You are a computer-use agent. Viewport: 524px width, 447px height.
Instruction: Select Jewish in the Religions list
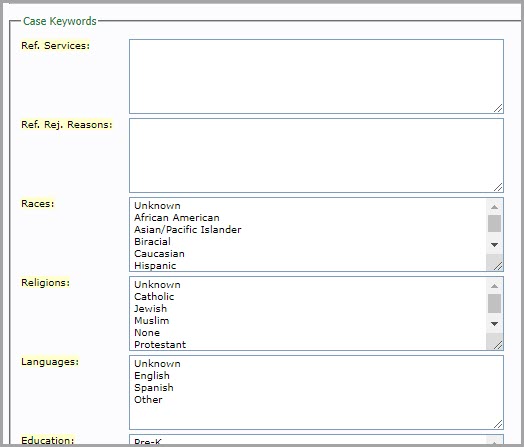[150, 309]
